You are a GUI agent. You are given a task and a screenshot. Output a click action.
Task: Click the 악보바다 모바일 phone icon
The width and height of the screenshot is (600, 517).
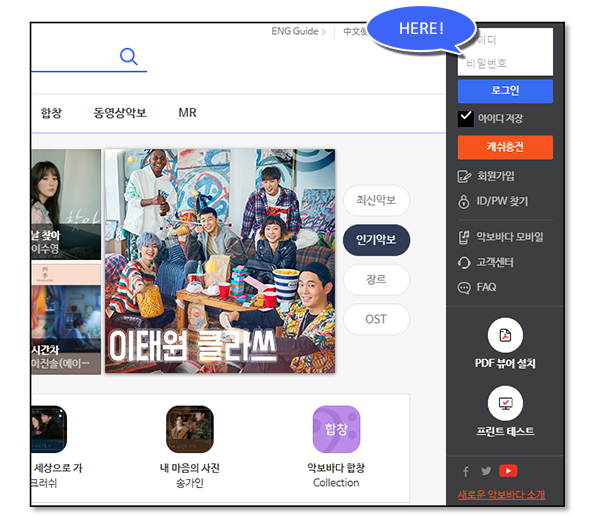[x=464, y=237]
